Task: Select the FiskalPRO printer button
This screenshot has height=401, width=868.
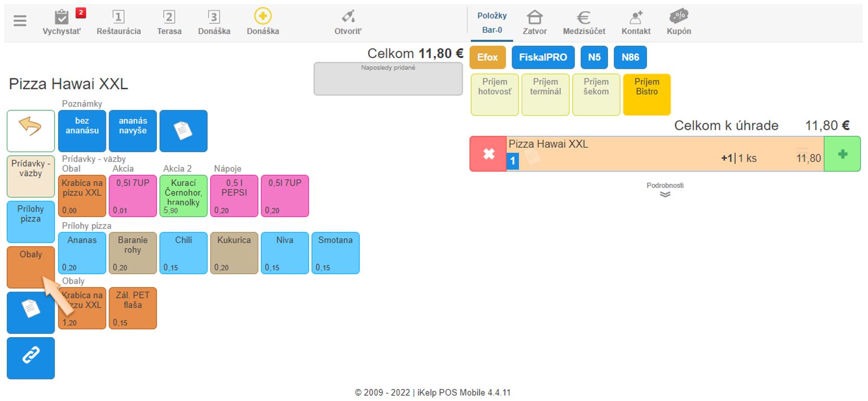Action: (x=542, y=57)
